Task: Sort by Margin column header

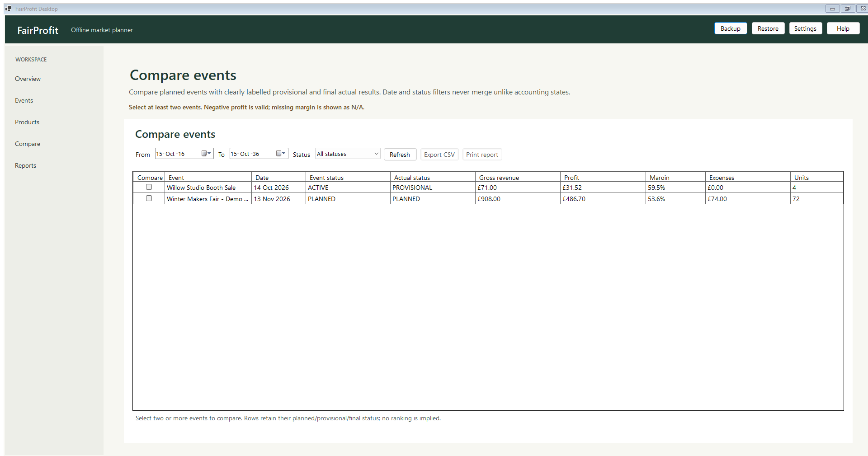Action: tap(675, 177)
